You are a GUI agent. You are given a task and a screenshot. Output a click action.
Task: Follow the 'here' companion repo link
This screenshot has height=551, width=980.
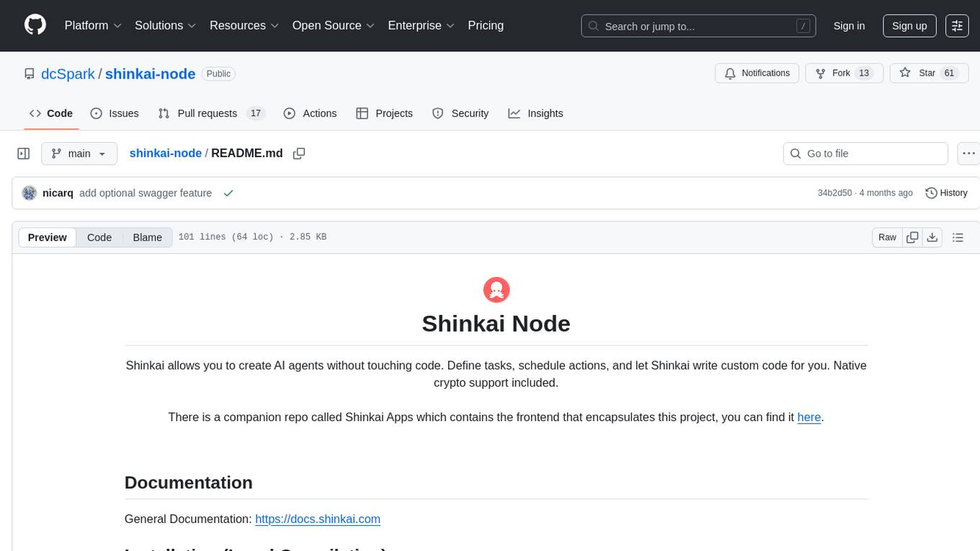809,417
